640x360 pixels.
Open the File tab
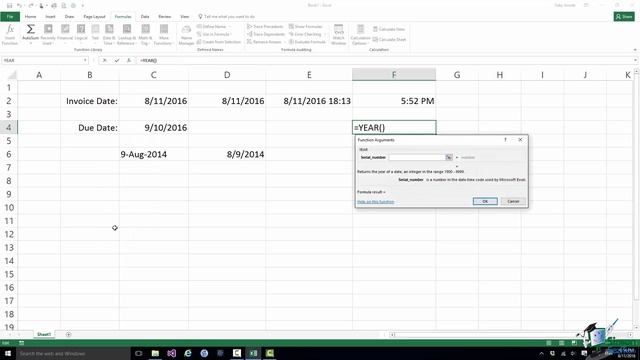pyautogui.click(x=10, y=17)
